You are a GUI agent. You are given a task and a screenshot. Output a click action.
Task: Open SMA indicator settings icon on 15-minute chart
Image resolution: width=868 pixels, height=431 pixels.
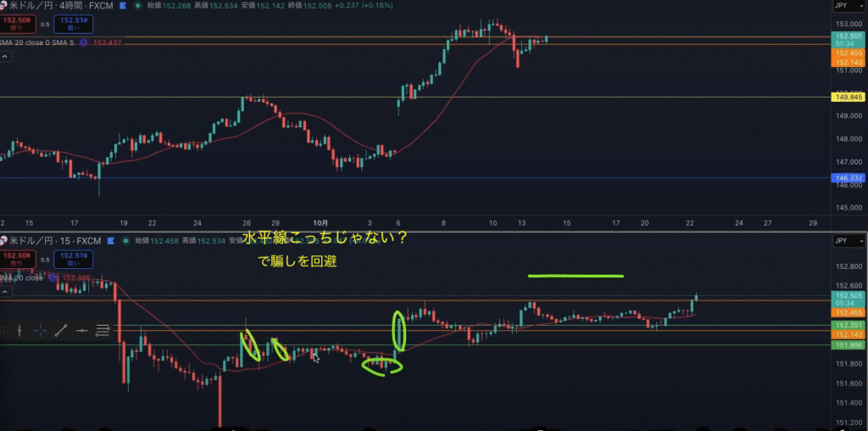pos(53,277)
